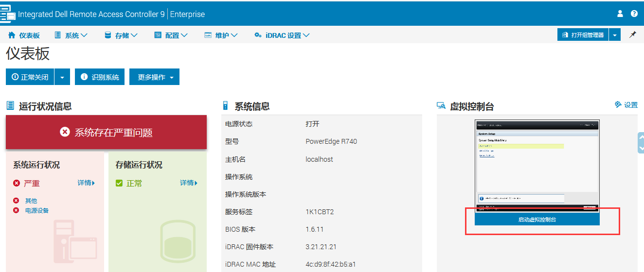Click the 启动虚拟控制台 button
644x272 pixels.
pos(537,220)
